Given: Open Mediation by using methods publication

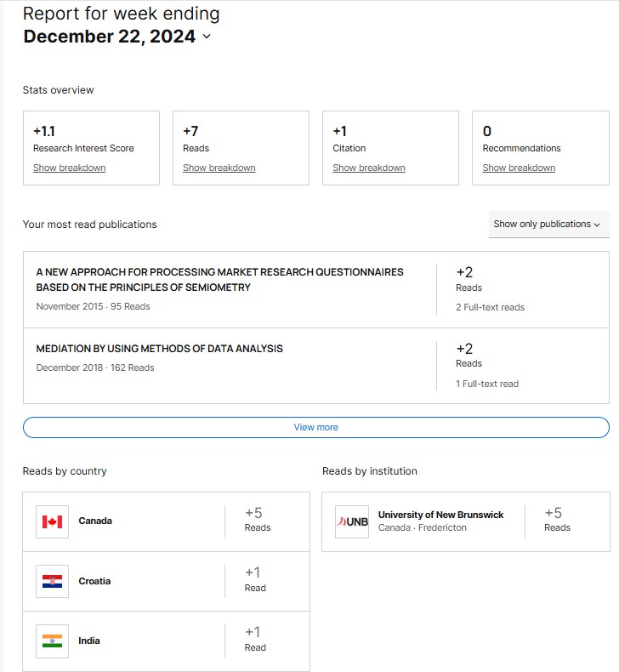Looking at the screenshot, I should click(159, 349).
